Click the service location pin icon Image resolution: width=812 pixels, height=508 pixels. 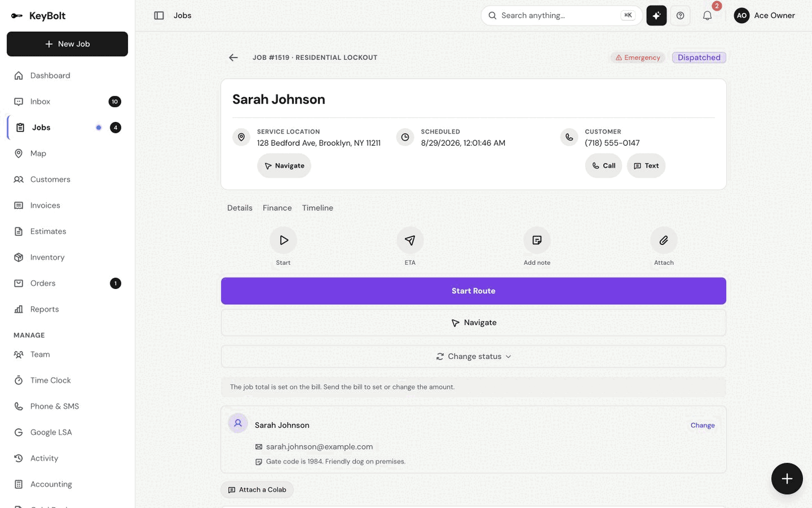click(242, 137)
